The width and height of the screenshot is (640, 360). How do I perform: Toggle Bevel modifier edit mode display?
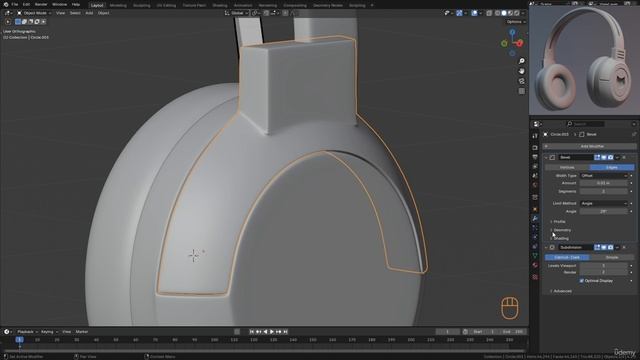[597, 157]
